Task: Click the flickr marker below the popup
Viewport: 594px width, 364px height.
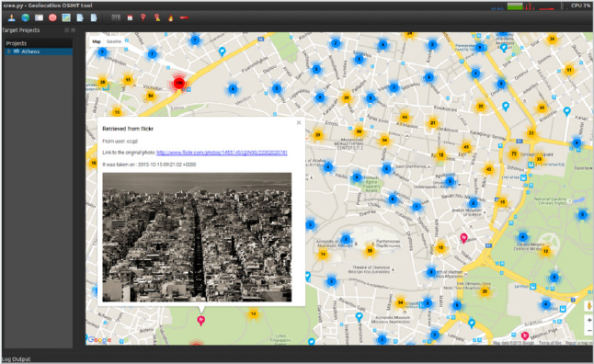Action: [201, 321]
